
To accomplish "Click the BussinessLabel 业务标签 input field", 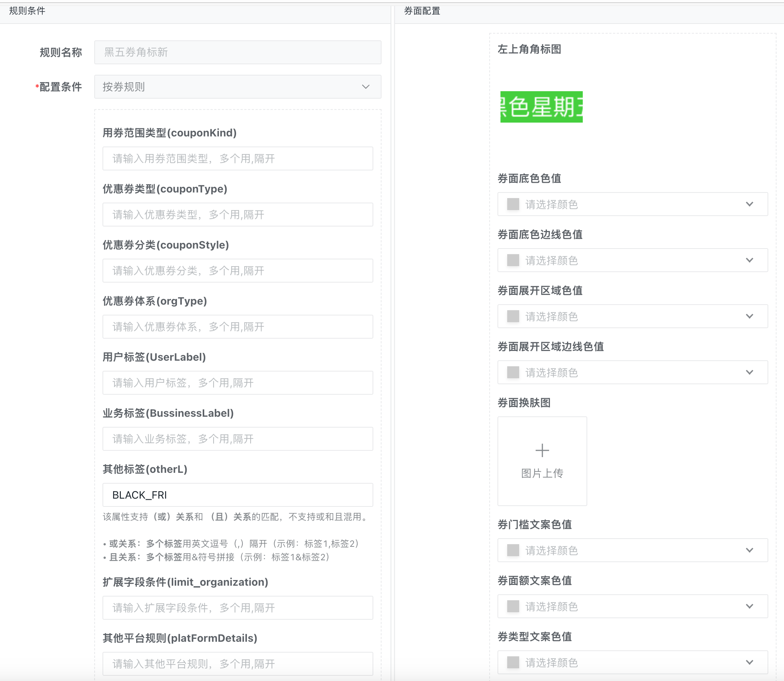I will coord(238,439).
